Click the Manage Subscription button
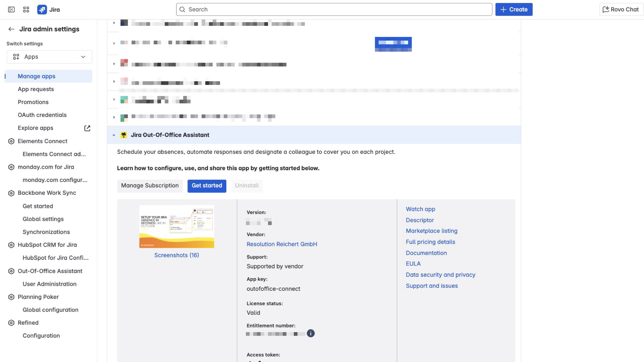The image size is (644, 362). pyautogui.click(x=150, y=186)
